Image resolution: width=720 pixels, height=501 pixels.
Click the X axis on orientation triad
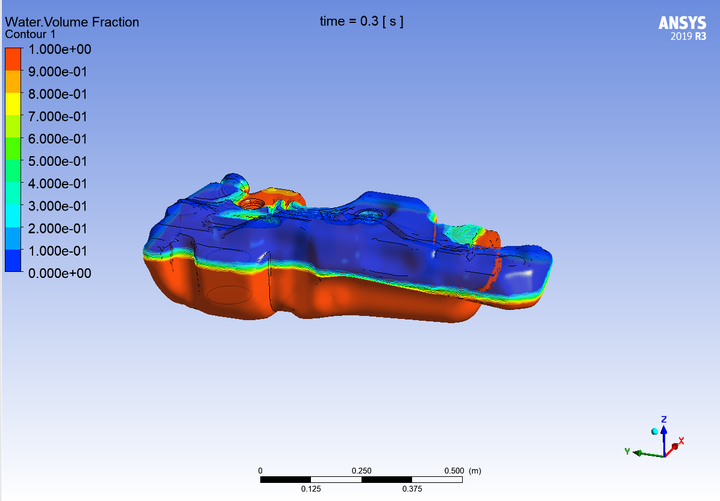click(674, 447)
